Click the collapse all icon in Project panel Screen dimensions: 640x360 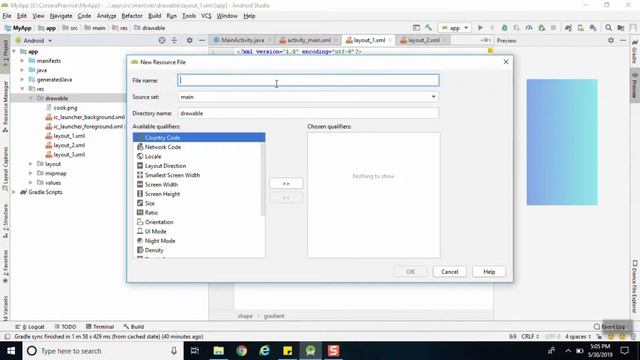[x=174, y=40]
